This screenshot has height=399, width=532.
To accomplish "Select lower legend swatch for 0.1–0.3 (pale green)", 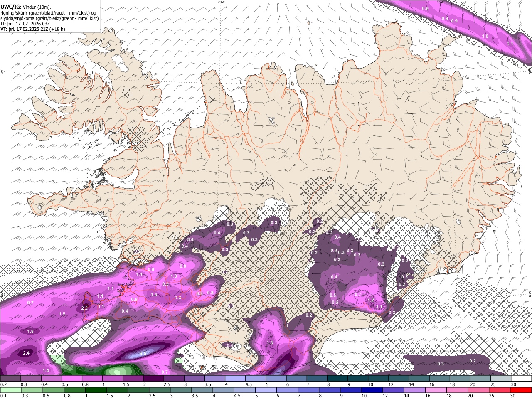I will coord(11,390).
